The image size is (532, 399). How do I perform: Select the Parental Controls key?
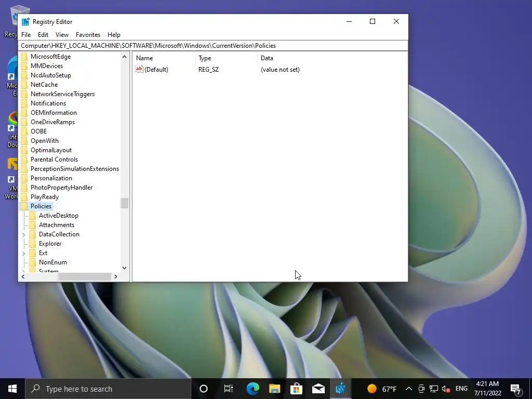pos(54,159)
